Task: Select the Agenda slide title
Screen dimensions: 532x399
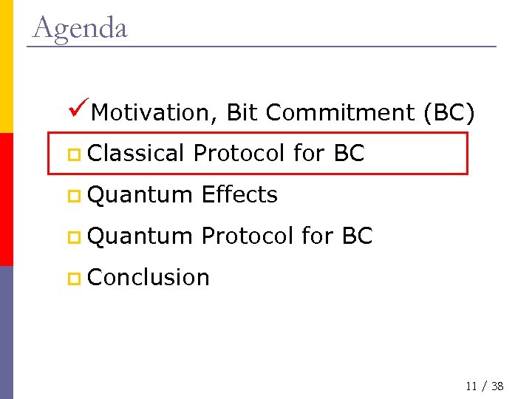Action: point(80,28)
